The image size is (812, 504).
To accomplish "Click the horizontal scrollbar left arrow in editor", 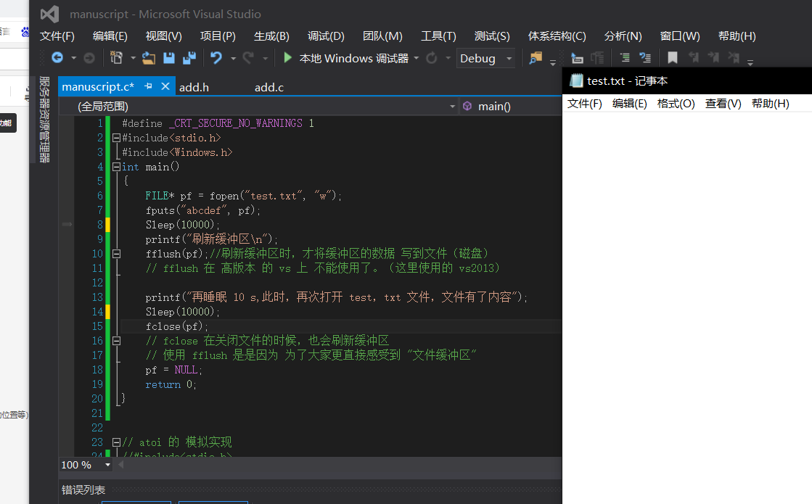I will (121, 465).
